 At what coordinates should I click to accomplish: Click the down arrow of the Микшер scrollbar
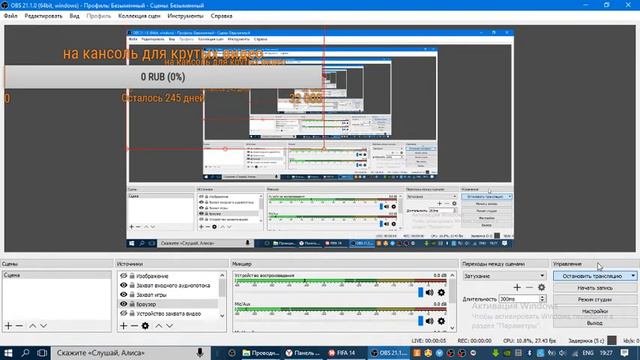452,328
